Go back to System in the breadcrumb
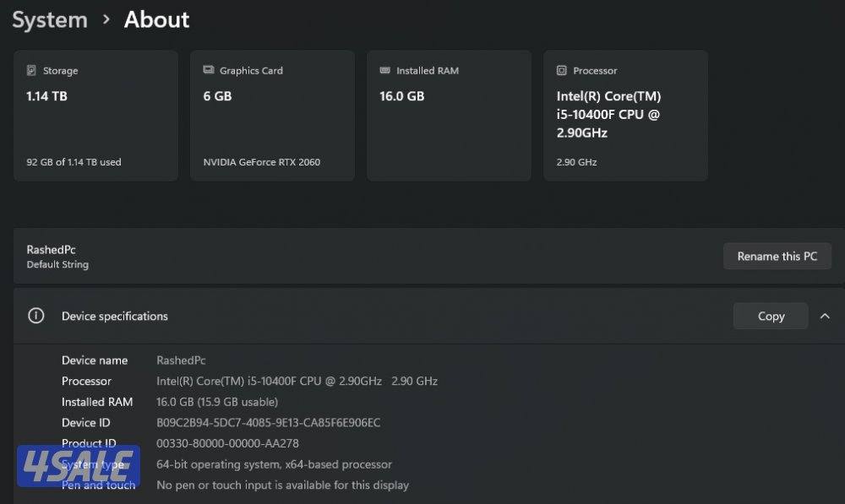Image resolution: width=845 pixels, height=504 pixels. 50,19
